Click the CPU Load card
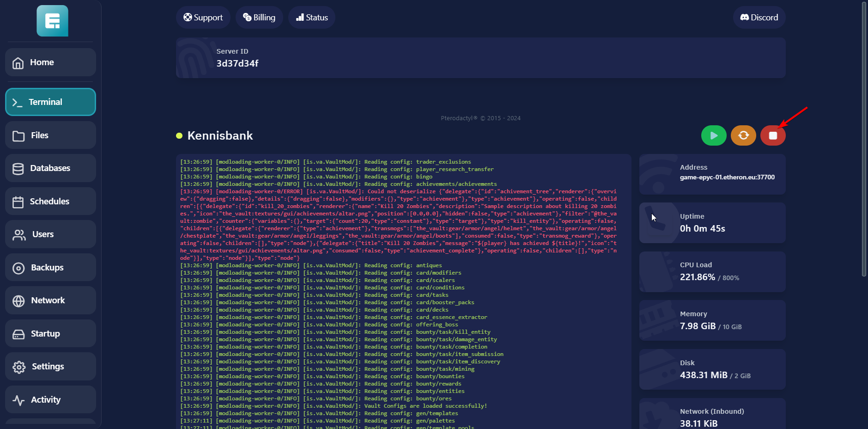This screenshot has width=868, height=429. click(x=712, y=272)
